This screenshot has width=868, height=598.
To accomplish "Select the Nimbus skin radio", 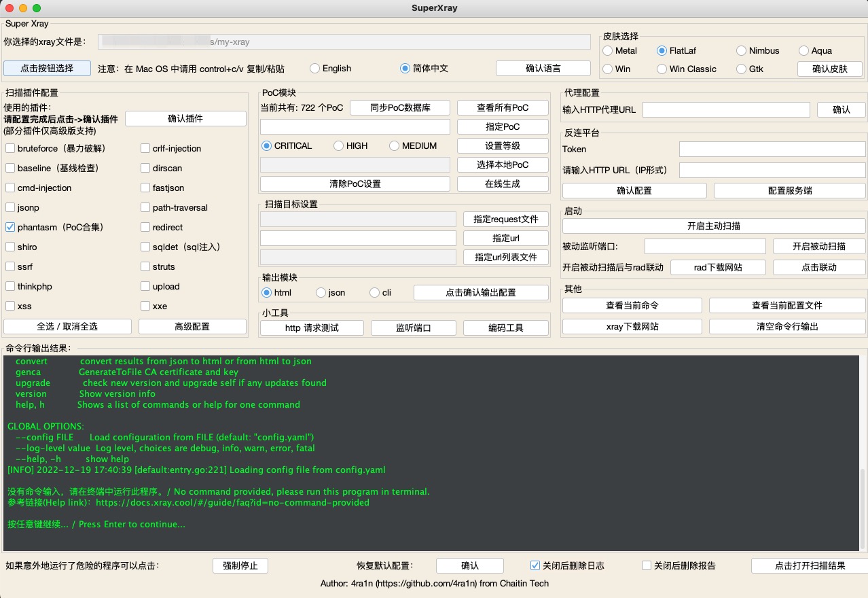I will click(741, 50).
